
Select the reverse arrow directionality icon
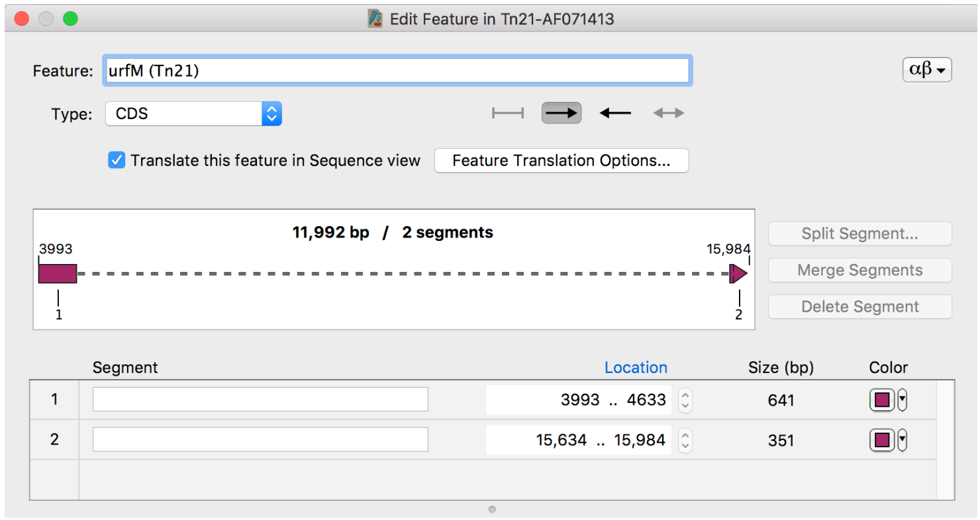(x=615, y=114)
